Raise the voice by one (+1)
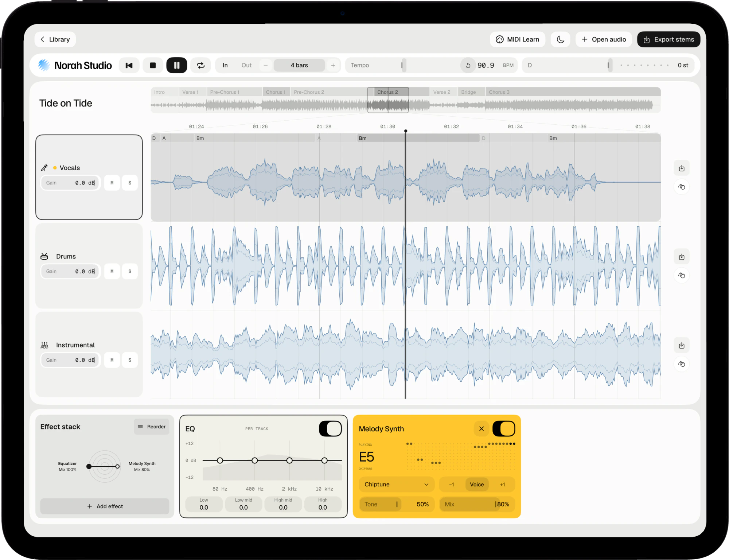The width and height of the screenshot is (729, 560). (502, 484)
